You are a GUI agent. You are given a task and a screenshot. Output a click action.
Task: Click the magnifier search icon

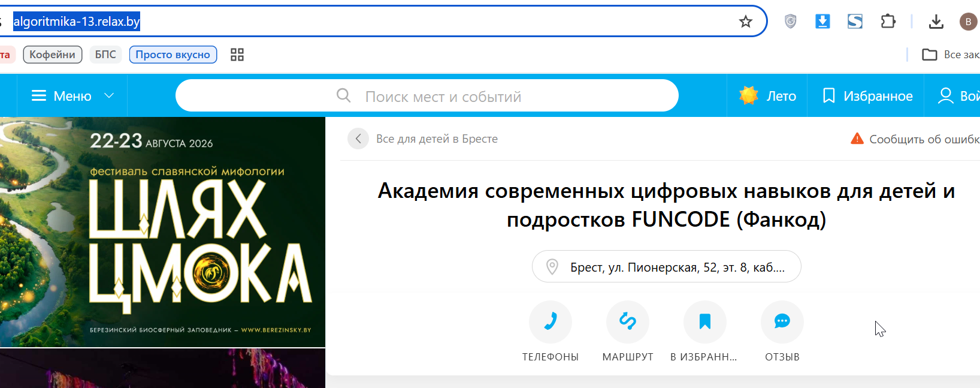[344, 95]
